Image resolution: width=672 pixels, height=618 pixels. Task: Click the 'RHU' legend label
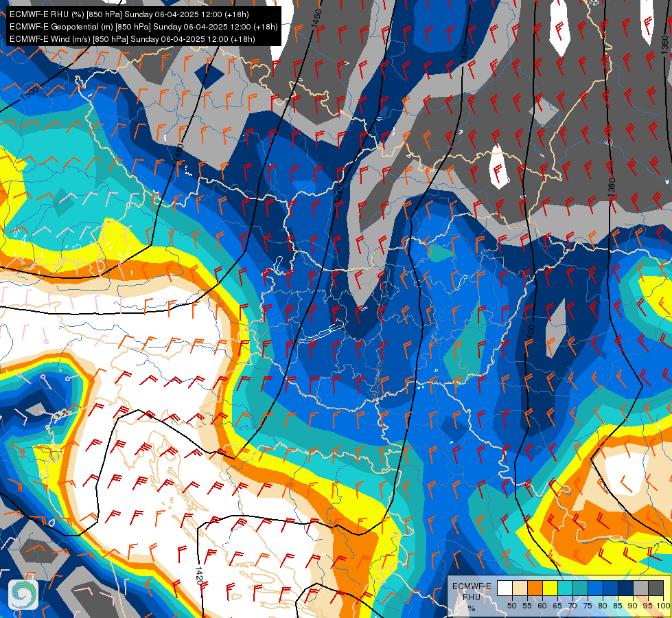[472, 597]
